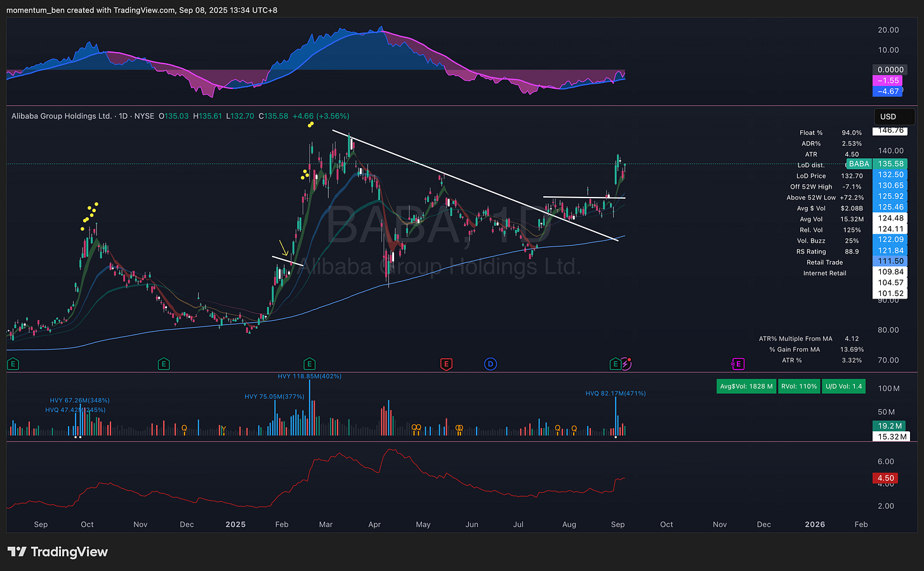Click the HVY 75.05M(377%) volume label
This screenshot has width=924, height=571.
tap(275, 396)
